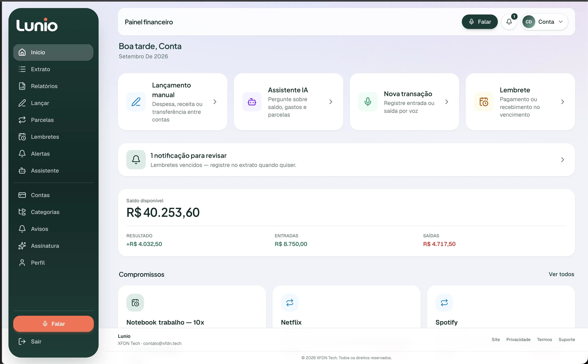Click Sair to log out
The height and width of the screenshot is (364, 588).
click(x=53, y=341)
